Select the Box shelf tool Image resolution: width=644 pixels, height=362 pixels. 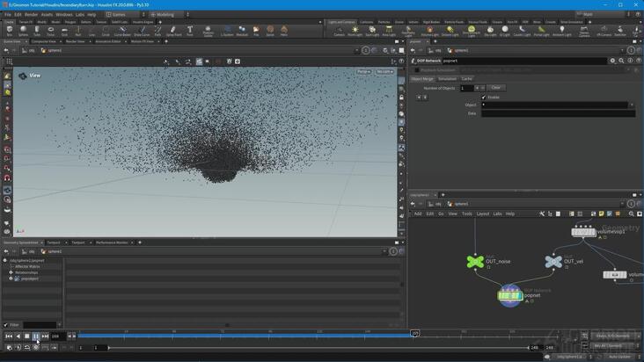(x=10, y=31)
